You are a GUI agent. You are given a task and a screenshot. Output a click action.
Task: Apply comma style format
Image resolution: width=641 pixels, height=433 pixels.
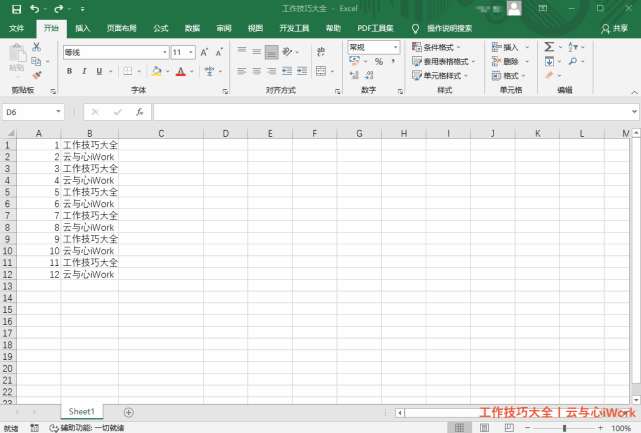point(393,62)
